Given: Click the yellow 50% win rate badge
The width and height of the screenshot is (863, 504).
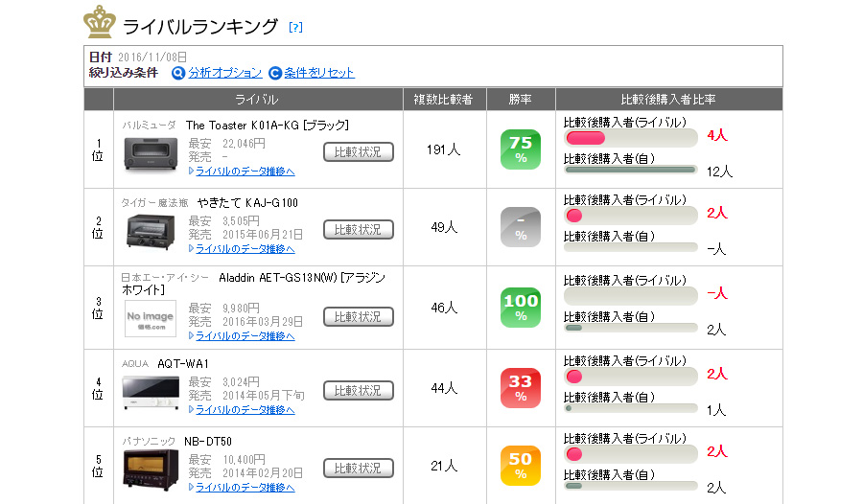Looking at the screenshot, I should pos(520,466).
